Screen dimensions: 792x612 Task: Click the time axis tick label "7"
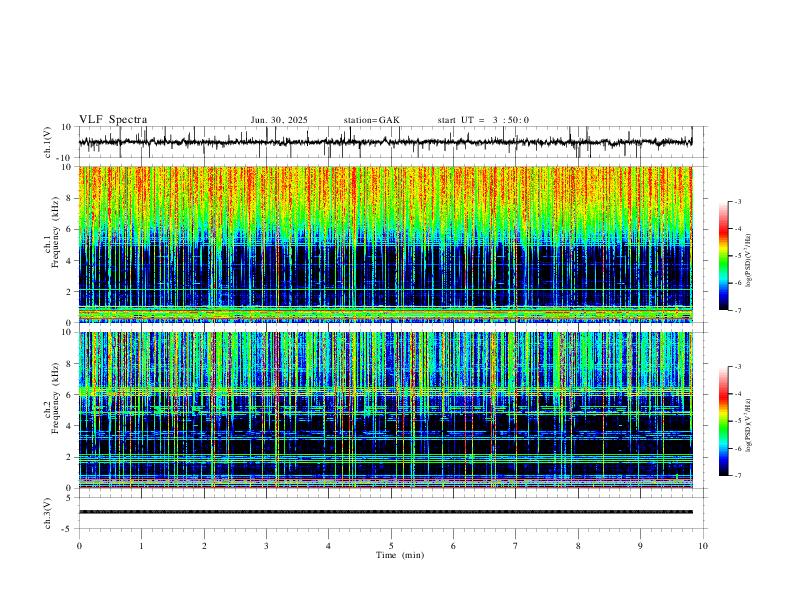click(x=516, y=546)
